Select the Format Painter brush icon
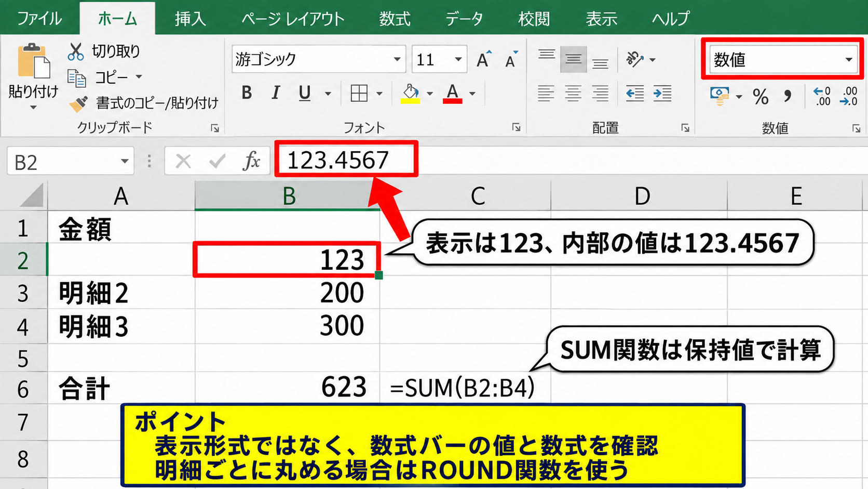This screenshot has width=868, height=489. 78,103
